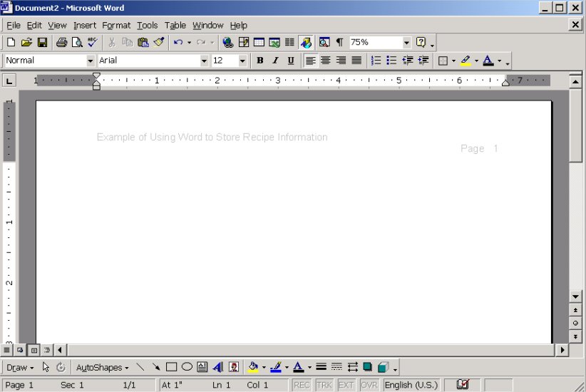Click the Highlight color marker button

click(x=466, y=61)
